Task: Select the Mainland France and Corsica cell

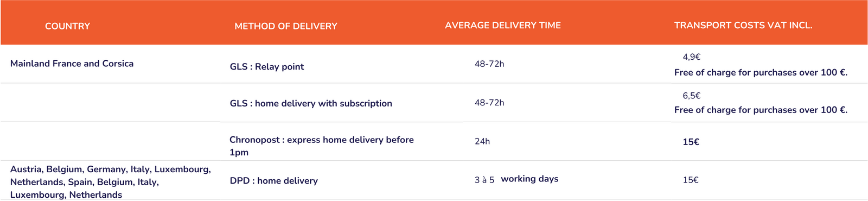Action: pos(72,64)
